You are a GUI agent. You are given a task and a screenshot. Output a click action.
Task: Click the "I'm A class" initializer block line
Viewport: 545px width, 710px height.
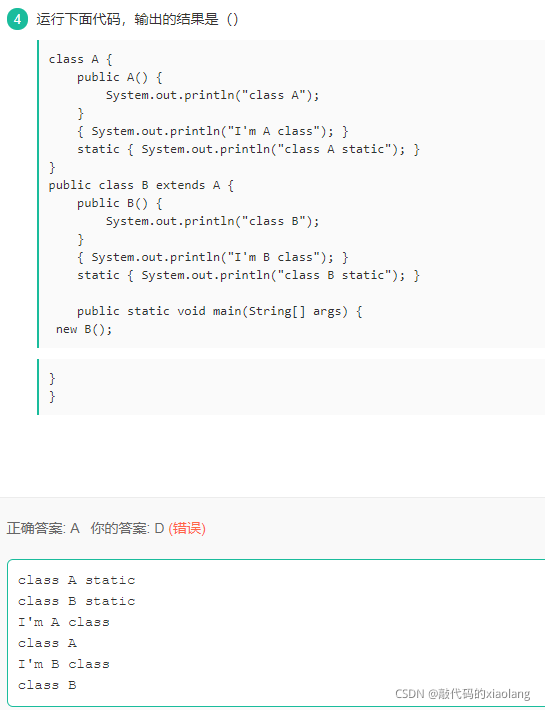pos(213,131)
